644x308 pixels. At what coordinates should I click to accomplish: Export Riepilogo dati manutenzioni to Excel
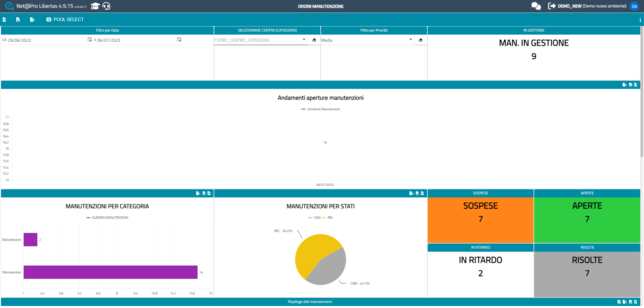tap(619, 302)
